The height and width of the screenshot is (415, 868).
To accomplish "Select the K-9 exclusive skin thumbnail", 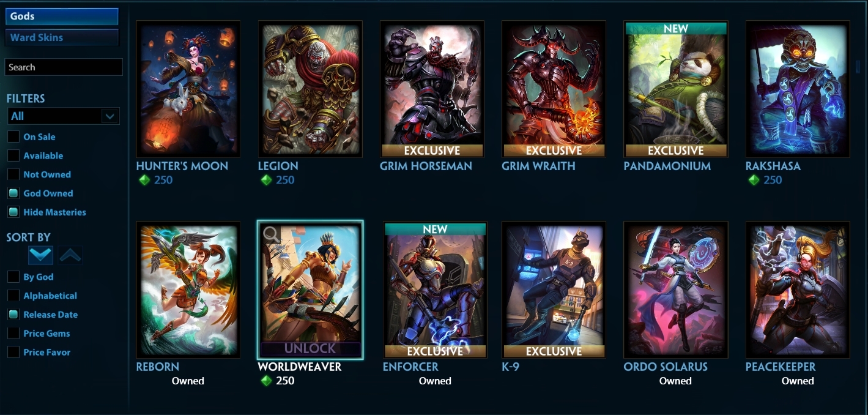I will click(x=554, y=290).
